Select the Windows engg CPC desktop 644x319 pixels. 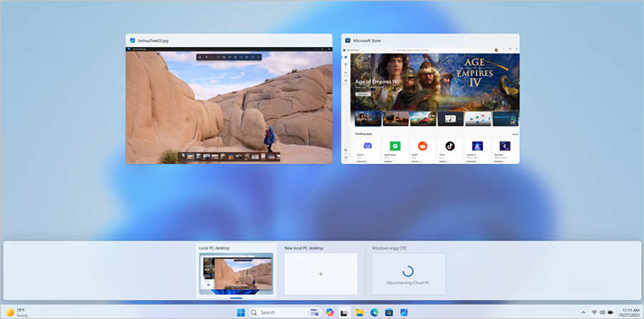point(408,273)
